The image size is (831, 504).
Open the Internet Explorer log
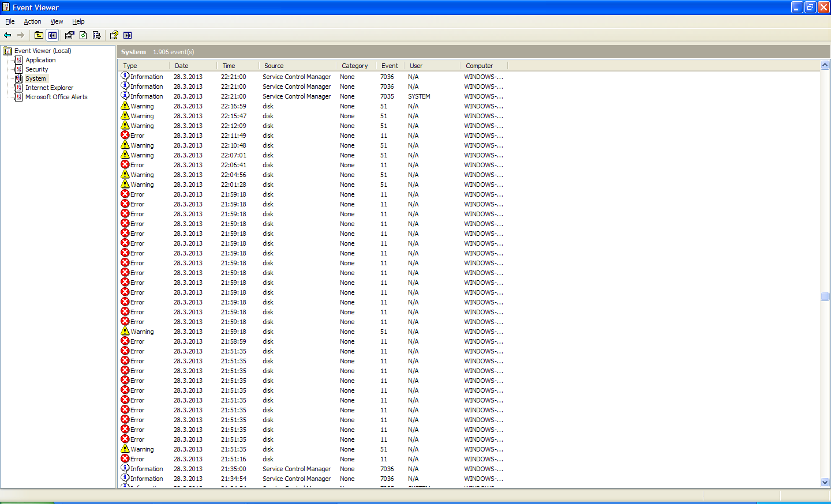(x=49, y=88)
